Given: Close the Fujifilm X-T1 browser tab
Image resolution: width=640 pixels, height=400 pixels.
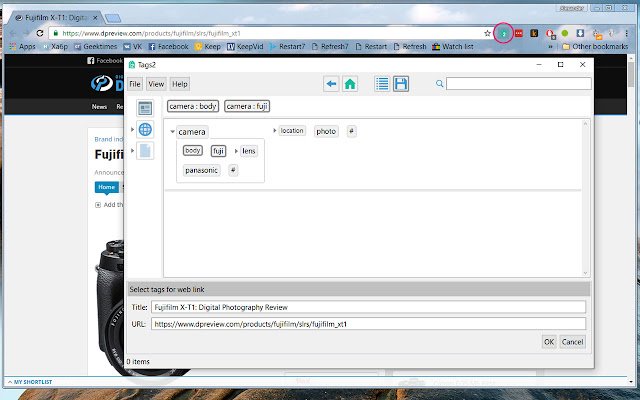Looking at the screenshot, I should coord(95,18).
